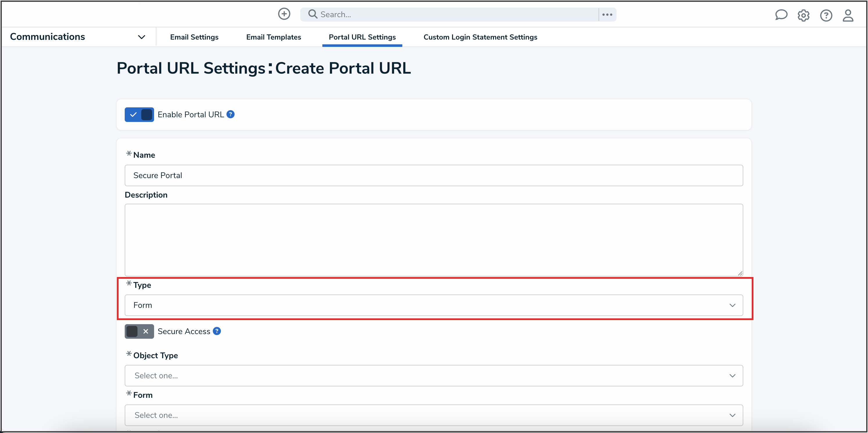Open the Form select dropdown
This screenshot has height=433, width=868.
coord(433,415)
